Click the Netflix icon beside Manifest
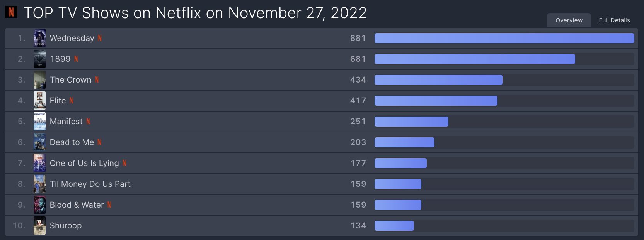The height and width of the screenshot is (240, 644). [88, 121]
